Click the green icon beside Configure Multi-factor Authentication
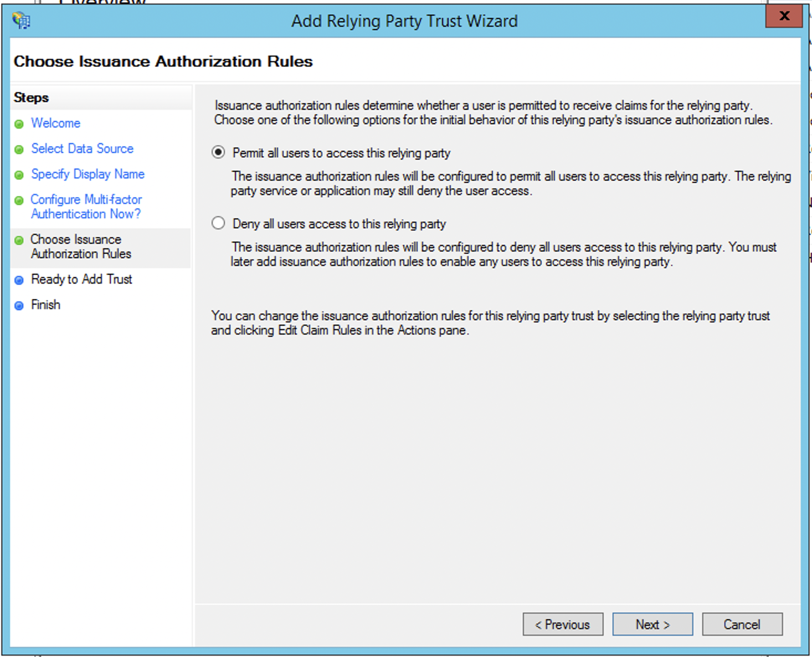The height and width of the screenshot is (657, 812). [x=20, y=200]
